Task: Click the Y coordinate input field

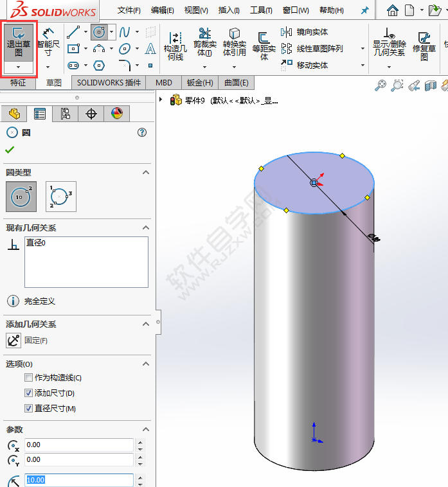Action: coord(79,459)
